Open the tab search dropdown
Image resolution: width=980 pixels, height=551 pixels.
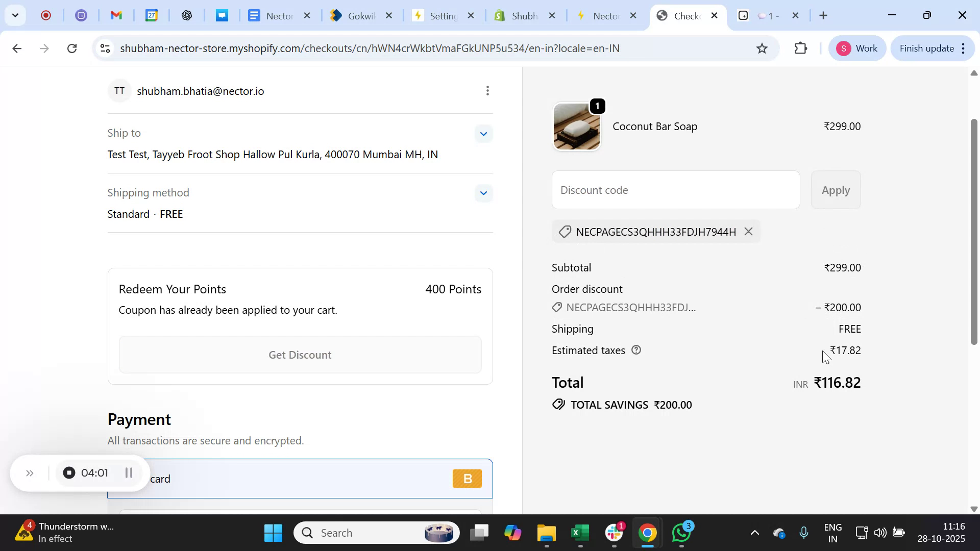coord(15,15)
